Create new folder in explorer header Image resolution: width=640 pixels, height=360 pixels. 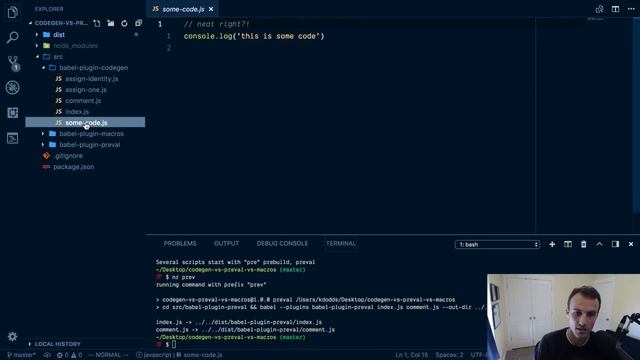[111, 23]
